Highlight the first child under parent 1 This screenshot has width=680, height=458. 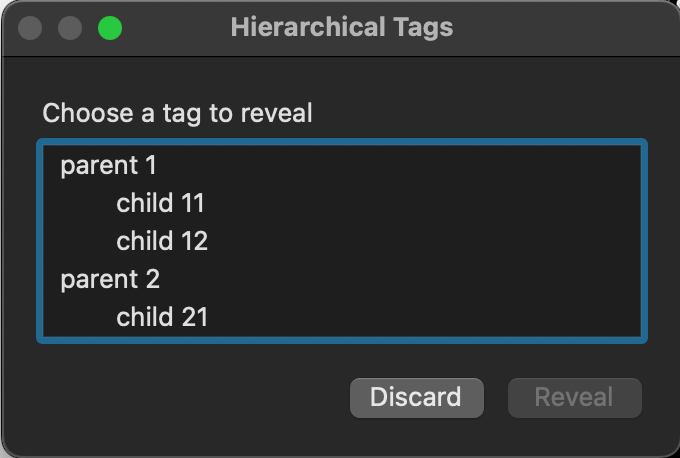[x=160, y=203]
